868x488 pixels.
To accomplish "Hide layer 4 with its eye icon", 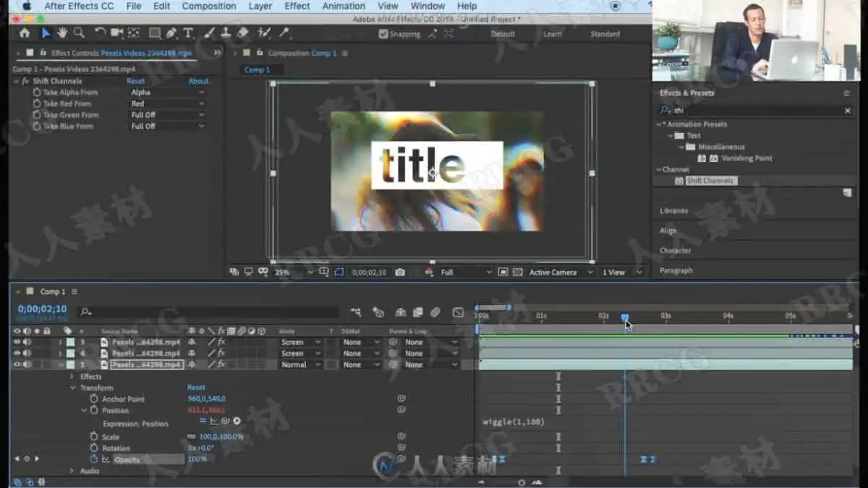I will (17, 354).
